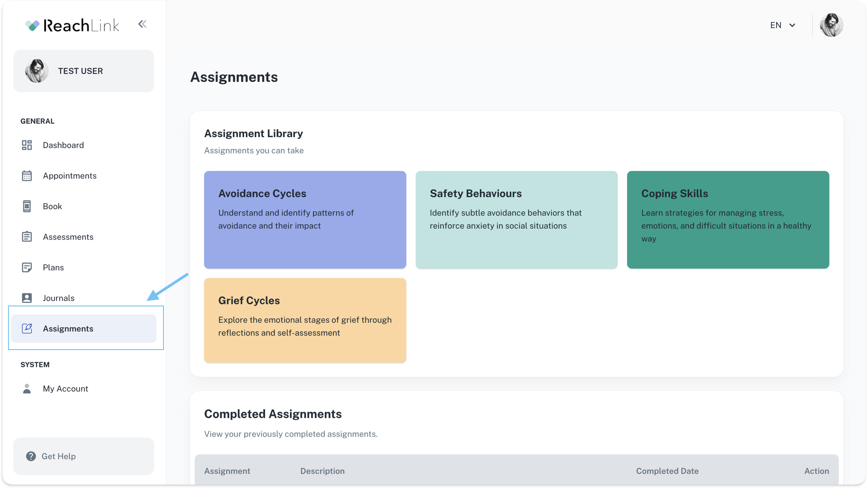Open the Avoidance Cycles assignment card
Screen dimensions: 868x489
click(x=305, y=220)
